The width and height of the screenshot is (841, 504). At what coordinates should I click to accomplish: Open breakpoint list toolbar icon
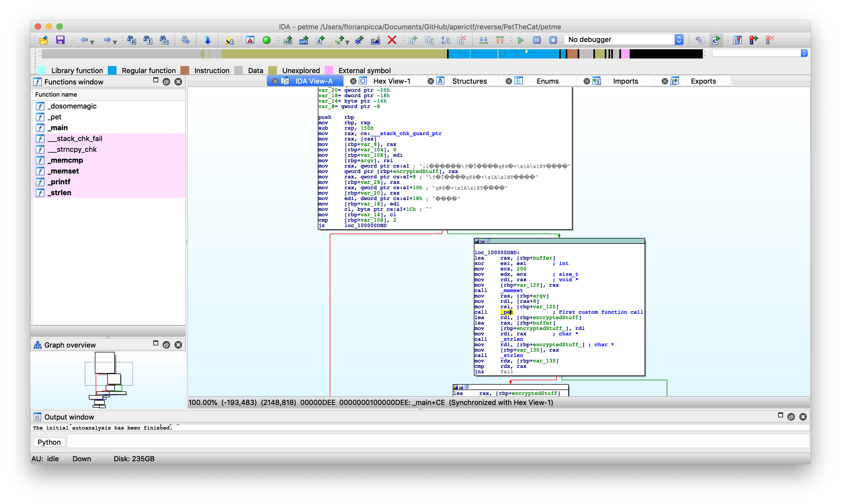click(x=737, y=40)
